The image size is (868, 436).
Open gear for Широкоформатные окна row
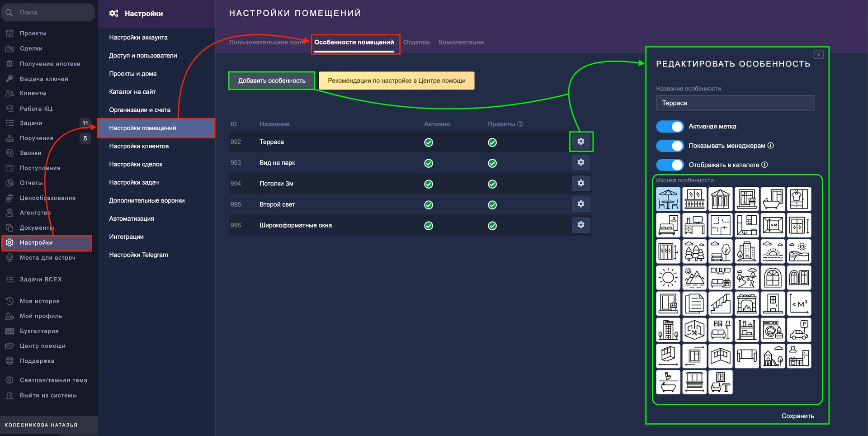[x=581, y=225]
